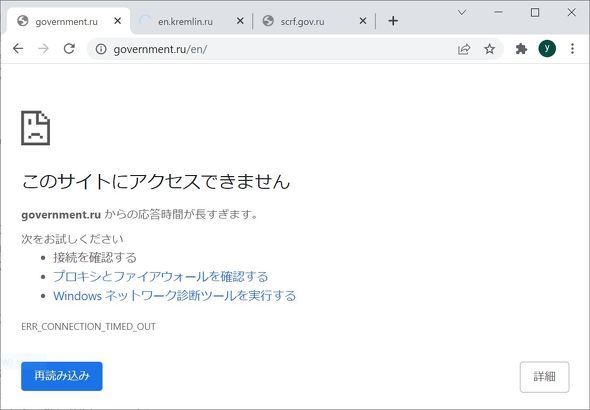Close the scrf.gov.ru tab
Screen dimensions: 590x410
[x=363, y=21]
